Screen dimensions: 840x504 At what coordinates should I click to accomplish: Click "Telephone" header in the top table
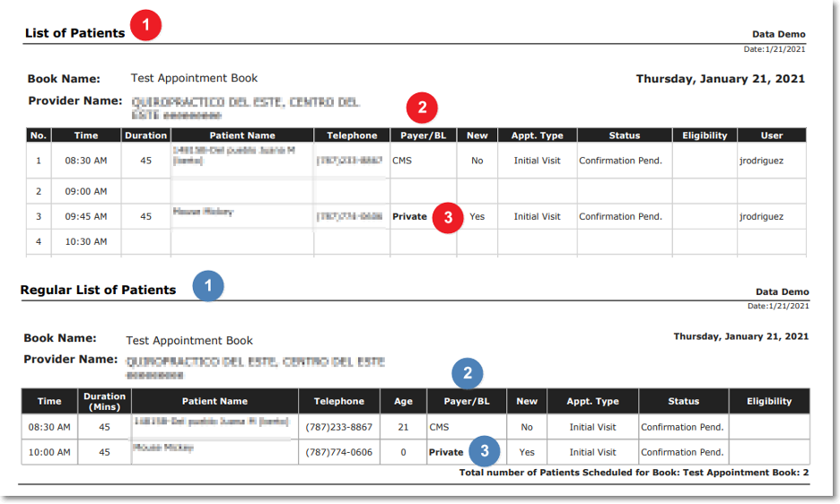pyautogui.click(x=352, y=135)
